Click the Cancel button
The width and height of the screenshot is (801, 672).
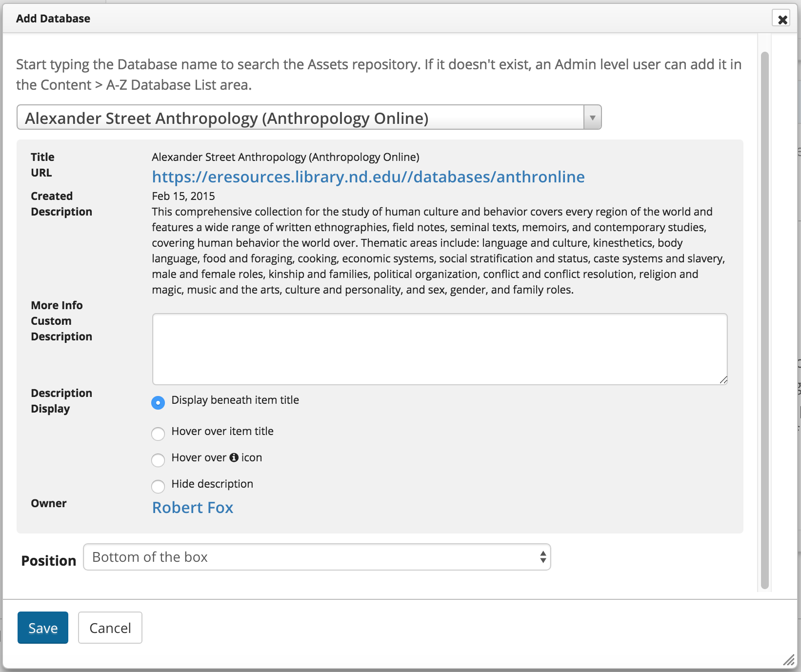pyautogui.click(x=110, y=628)
